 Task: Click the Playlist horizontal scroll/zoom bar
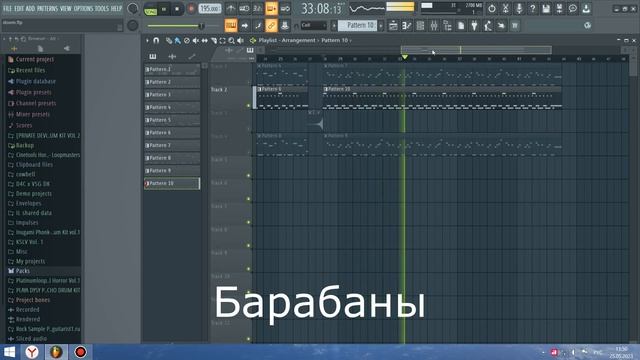(x=476, y=50)
